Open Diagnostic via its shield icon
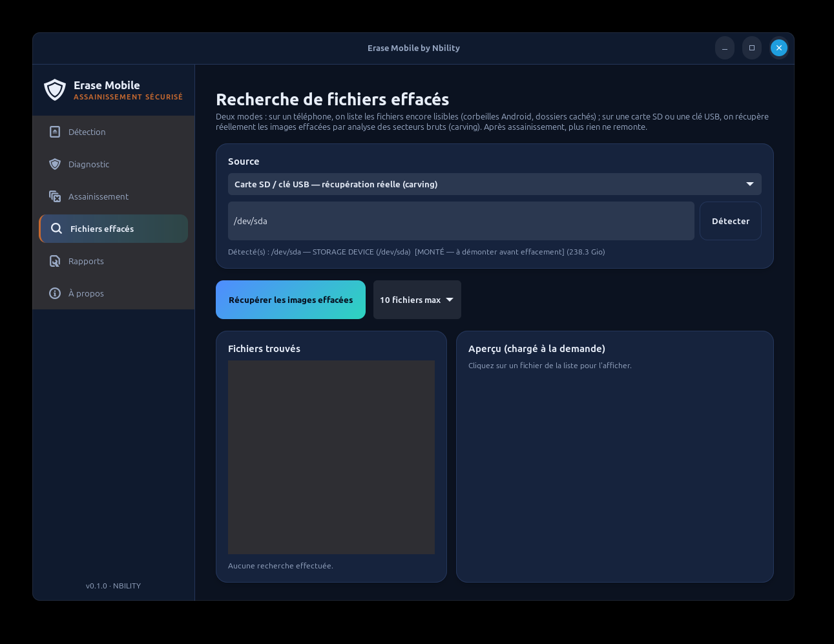The height and width of the screenshot is (644, 834). (55, 164)
